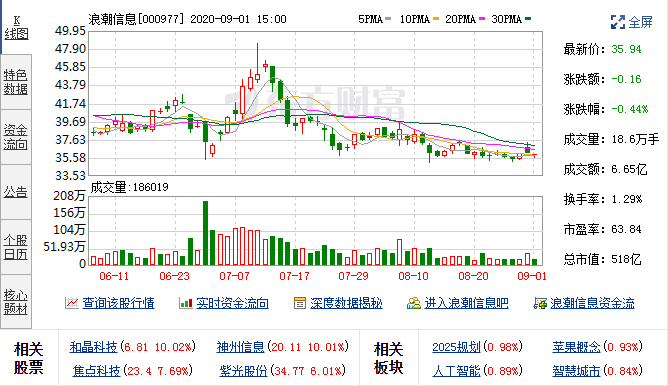Click the 总市值 value 518亿
668x386 pixels.
click(x=626, y=259)
